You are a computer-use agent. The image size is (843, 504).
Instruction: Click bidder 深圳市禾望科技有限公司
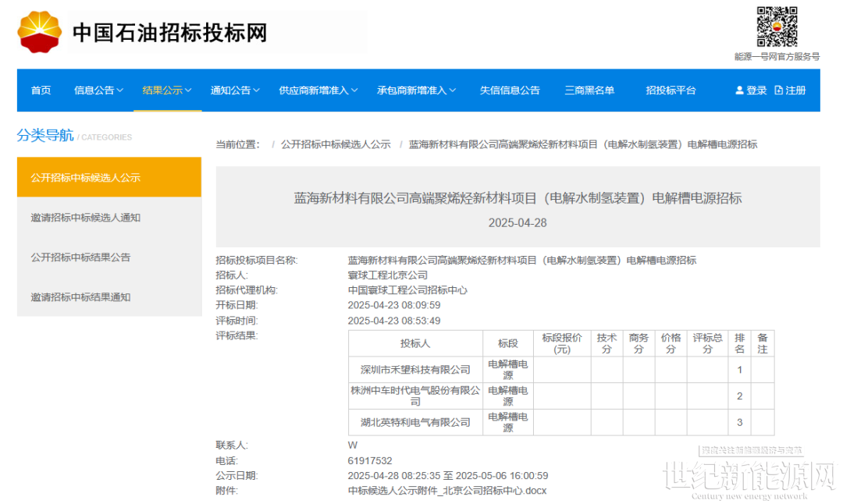[415, 370]
